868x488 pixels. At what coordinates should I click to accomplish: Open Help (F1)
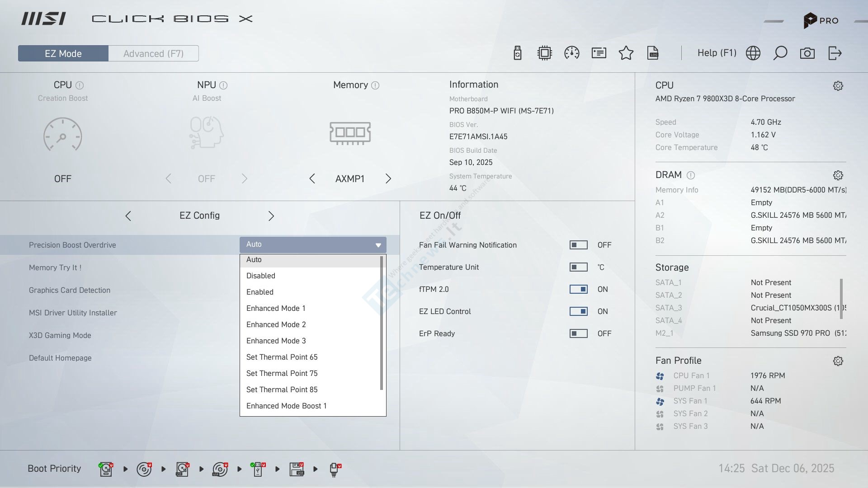tap(717, 53)
